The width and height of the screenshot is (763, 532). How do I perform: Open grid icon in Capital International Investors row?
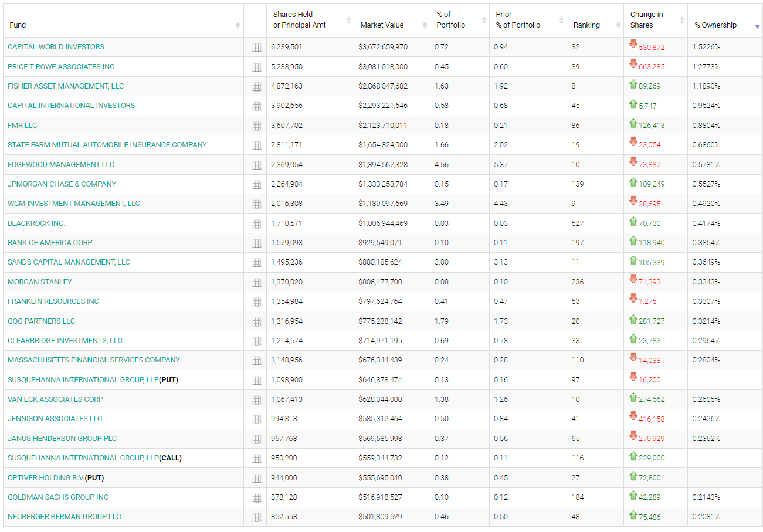click(256, 106)
